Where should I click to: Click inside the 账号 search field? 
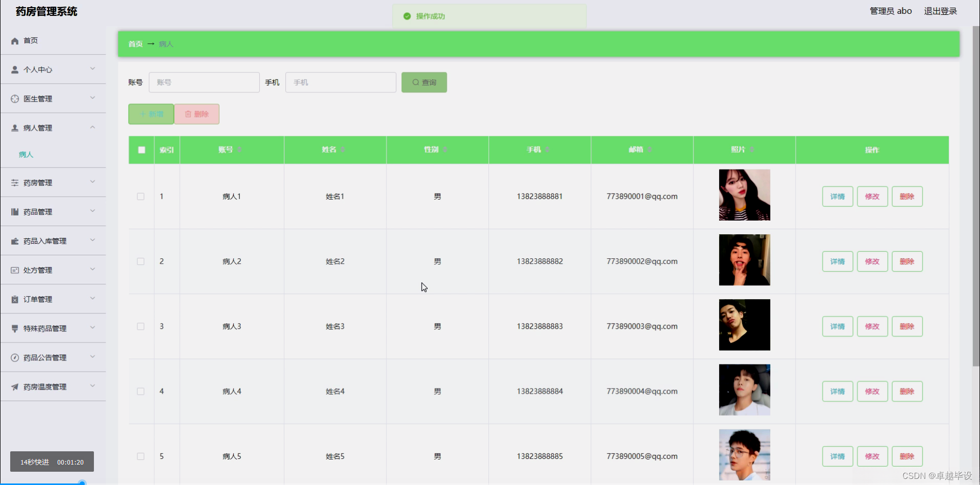click(x=204, y=82)
